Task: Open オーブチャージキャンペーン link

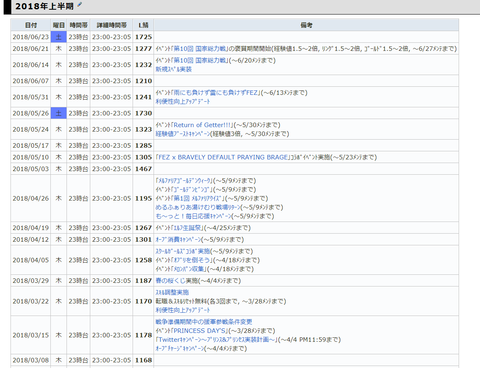Action: point(179,349)
